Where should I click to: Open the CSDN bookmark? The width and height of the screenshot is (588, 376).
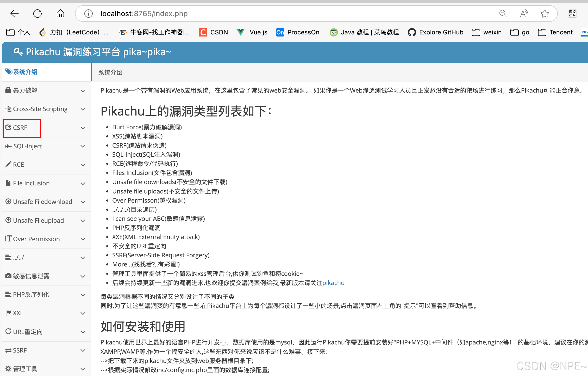point(214,32)
